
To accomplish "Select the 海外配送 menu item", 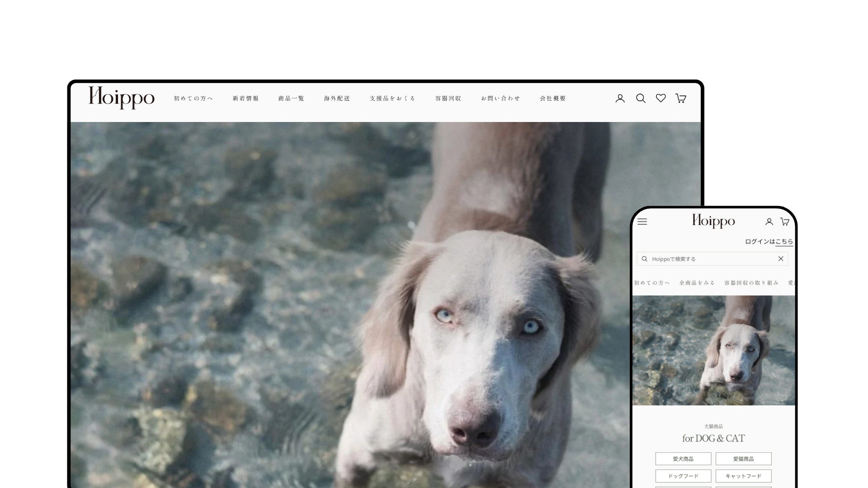I will pyautogui.click(x=337, y=99).
